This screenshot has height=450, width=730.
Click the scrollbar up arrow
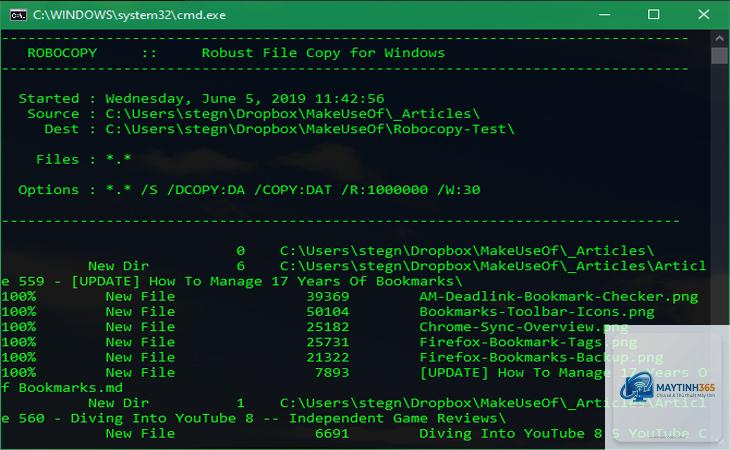pos(720,38)
